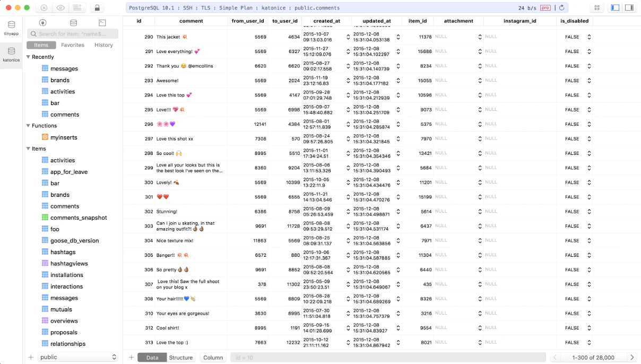Select the relationships table

point(68,344)
